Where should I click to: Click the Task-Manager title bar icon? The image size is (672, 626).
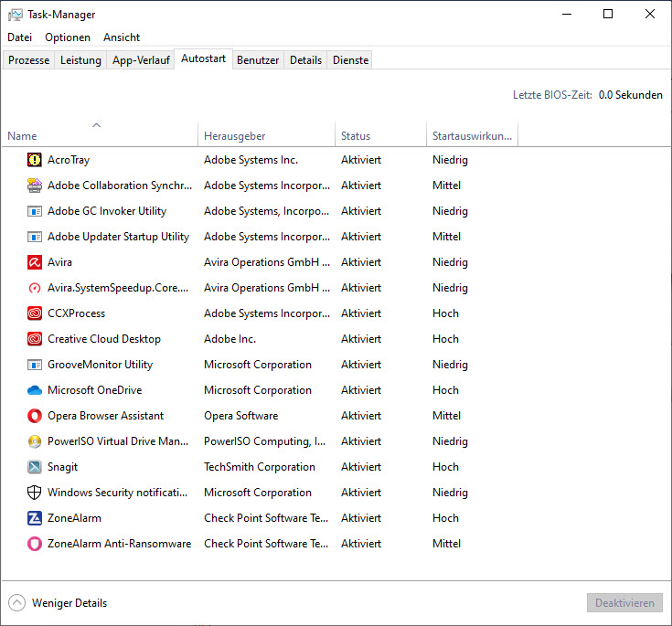click(x=15, y=15)
